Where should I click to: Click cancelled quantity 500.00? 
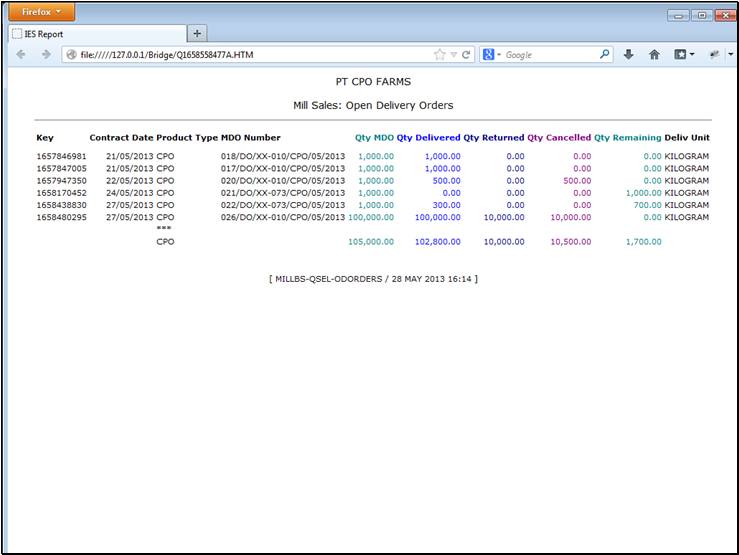tap(577, 180)
